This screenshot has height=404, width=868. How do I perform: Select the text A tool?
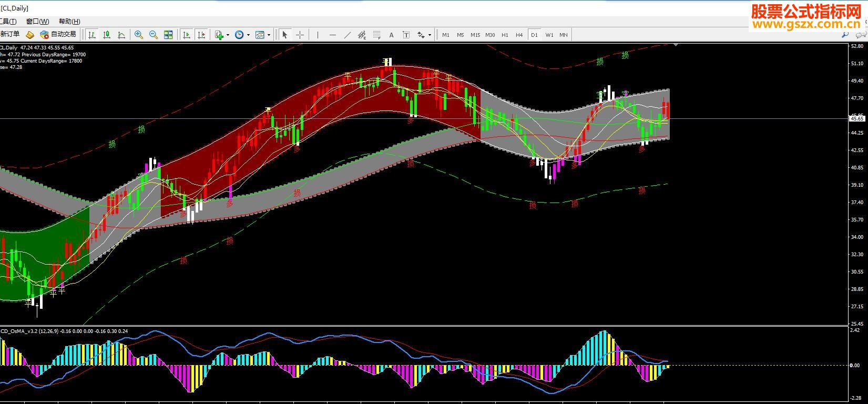pyautogui.click(x=391, y=35)
